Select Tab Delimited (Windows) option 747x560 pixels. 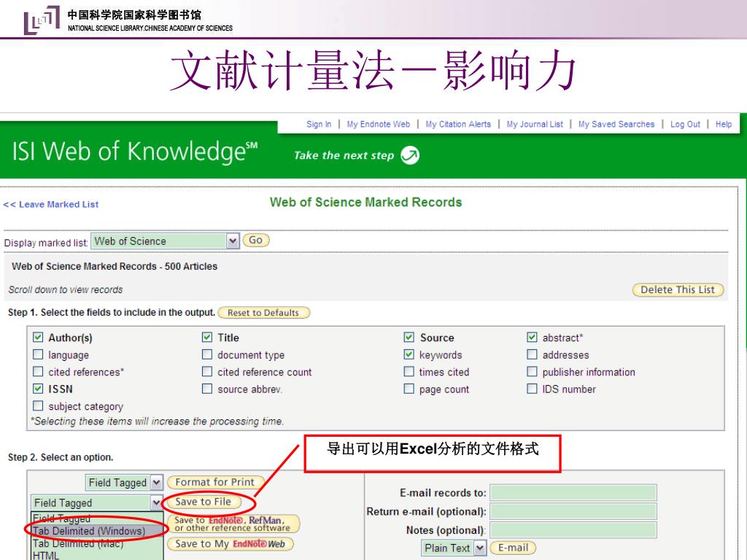tap(98, 531)
